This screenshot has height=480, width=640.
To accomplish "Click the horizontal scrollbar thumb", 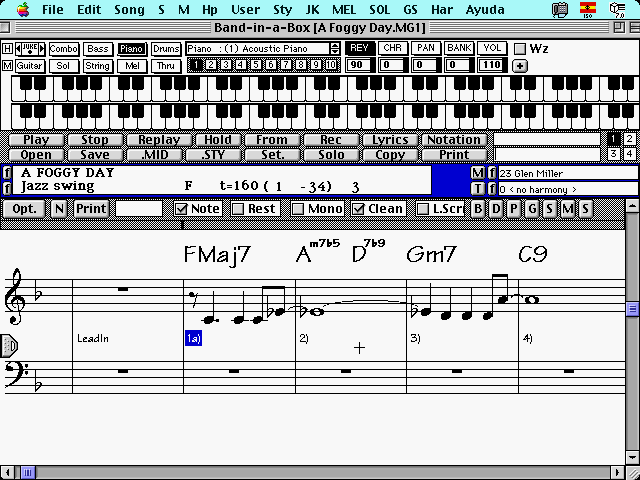I will click(x=28, y=473).
